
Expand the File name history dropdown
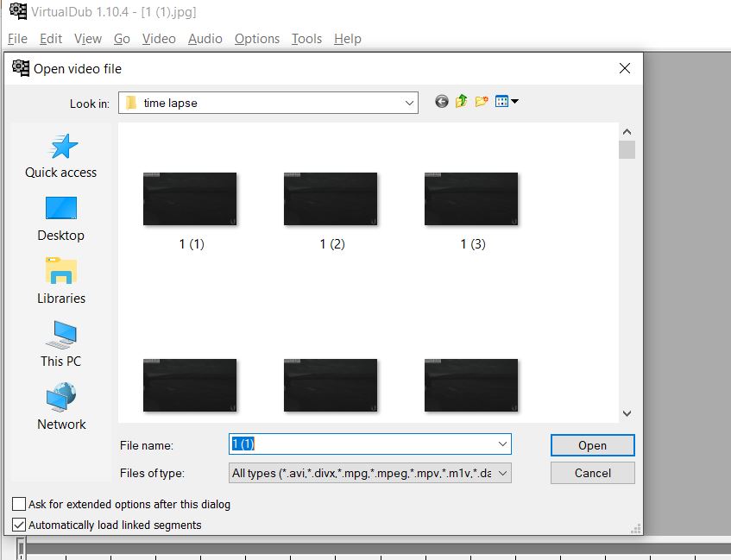coord(502,444)
